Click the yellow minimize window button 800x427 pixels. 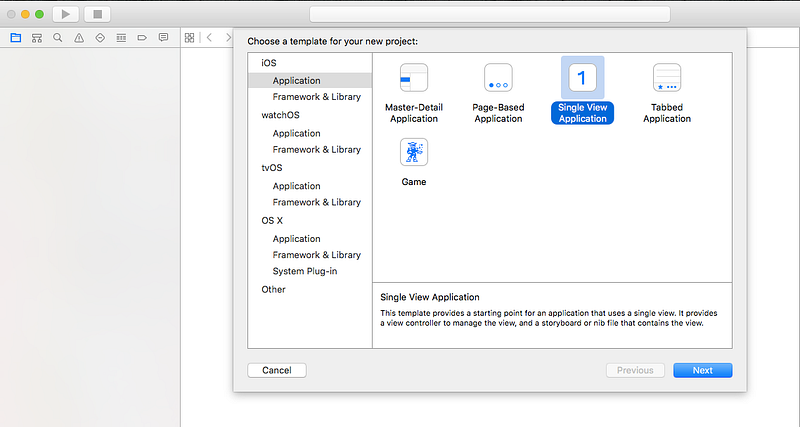click(25, 14)
